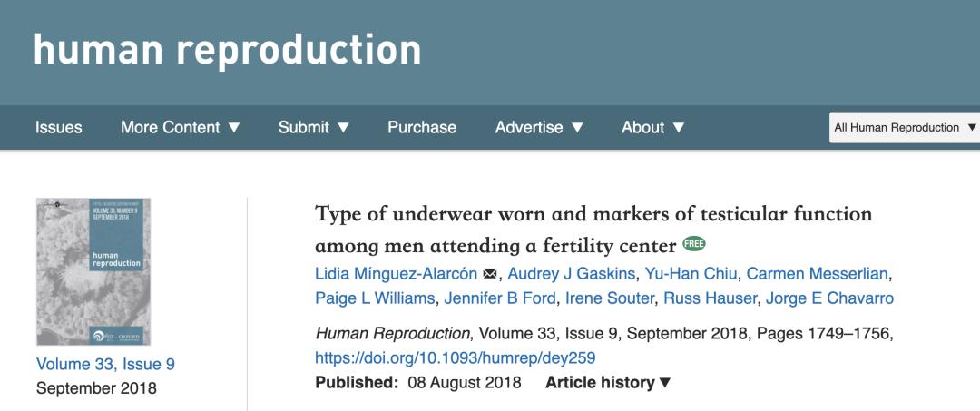
Task: Open the About dropdown menu
Action: tap(653, 127)
